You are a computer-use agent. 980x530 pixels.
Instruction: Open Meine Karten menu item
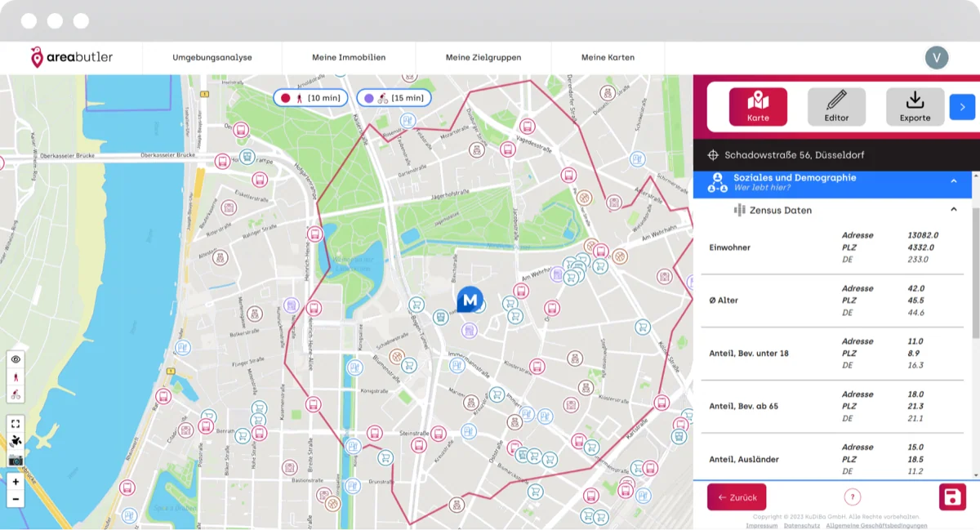tap(608, 58)
